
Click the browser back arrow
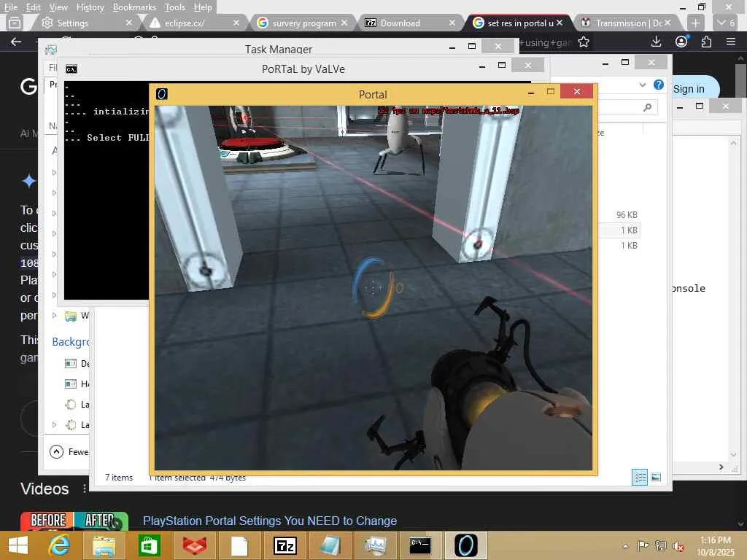click(16, 42)
